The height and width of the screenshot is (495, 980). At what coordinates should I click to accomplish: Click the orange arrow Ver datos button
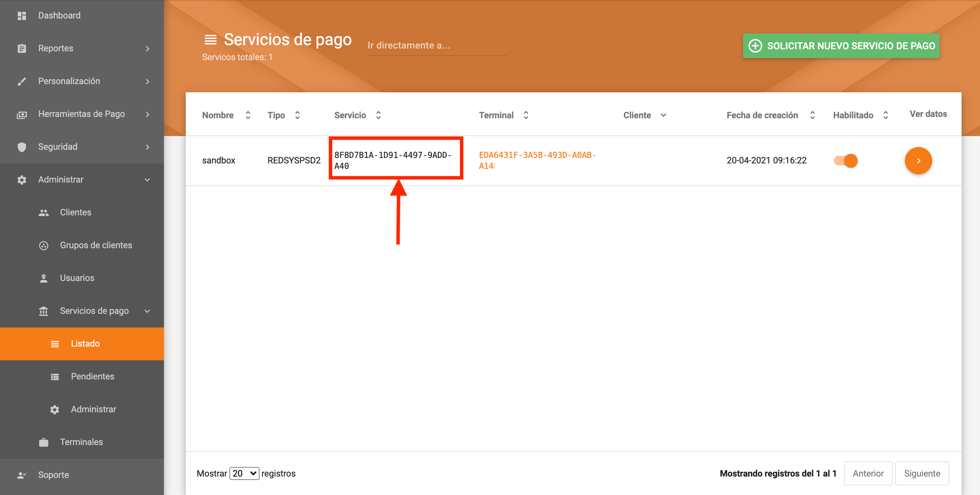918,161
